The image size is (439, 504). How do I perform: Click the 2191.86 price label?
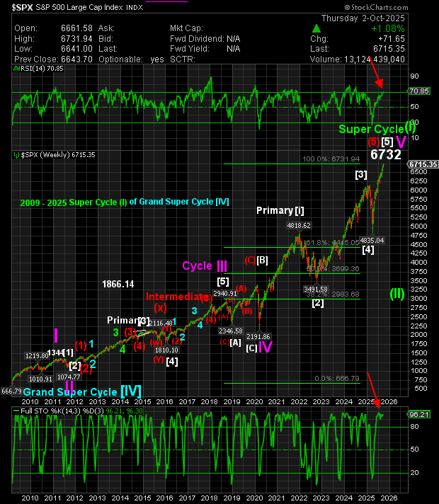coord(258,336)
